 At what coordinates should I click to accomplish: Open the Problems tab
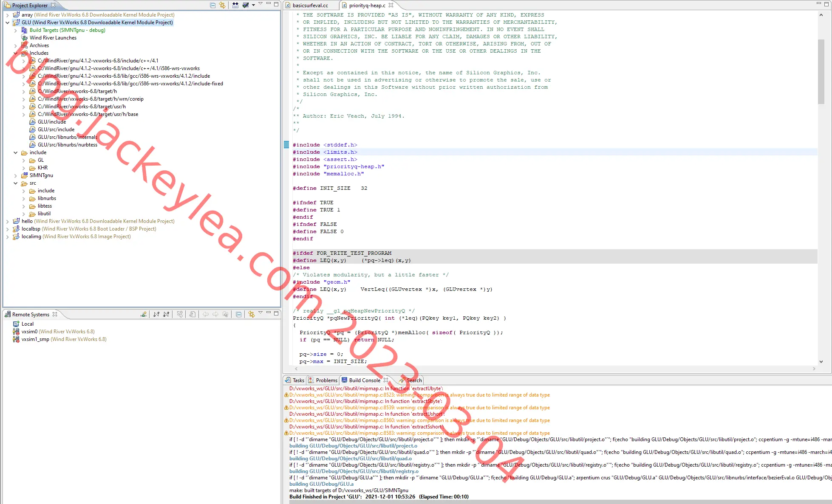pyautogui.click(x=323, y=380)
